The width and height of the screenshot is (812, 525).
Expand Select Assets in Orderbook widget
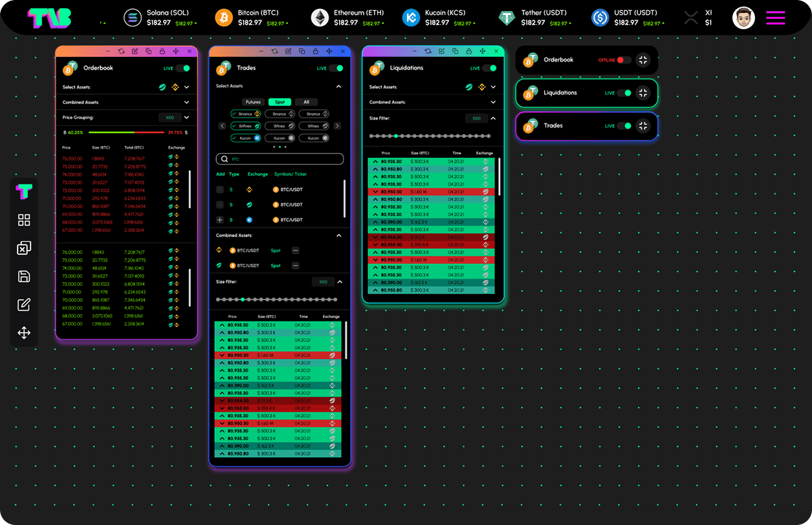coord(186,87)
